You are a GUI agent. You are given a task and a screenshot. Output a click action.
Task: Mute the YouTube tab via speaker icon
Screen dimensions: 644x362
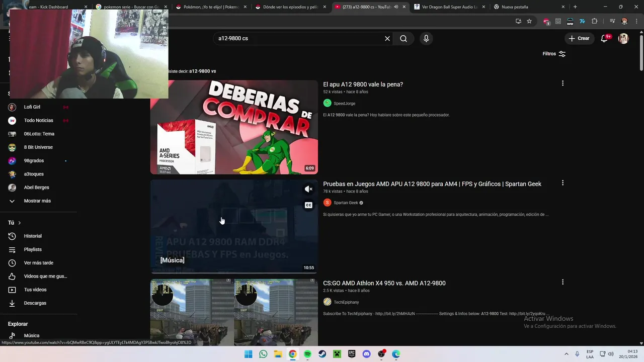[396, 7]
